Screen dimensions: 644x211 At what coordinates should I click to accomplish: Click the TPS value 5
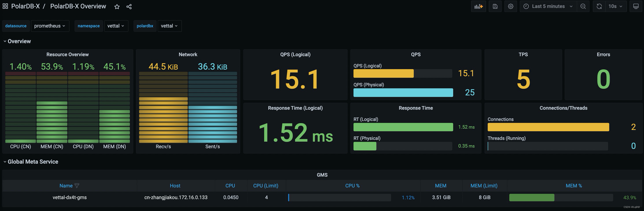(523, 80)
